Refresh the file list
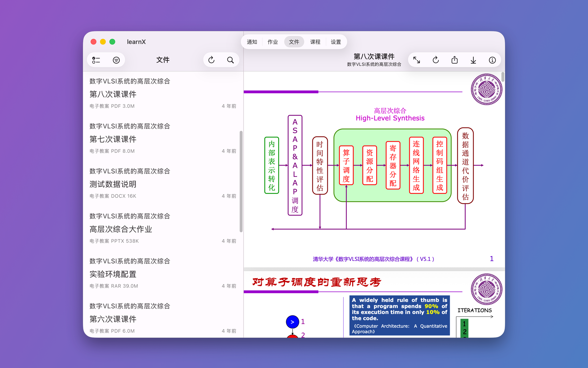The image size is (588, 368). (x=211, y=60)
